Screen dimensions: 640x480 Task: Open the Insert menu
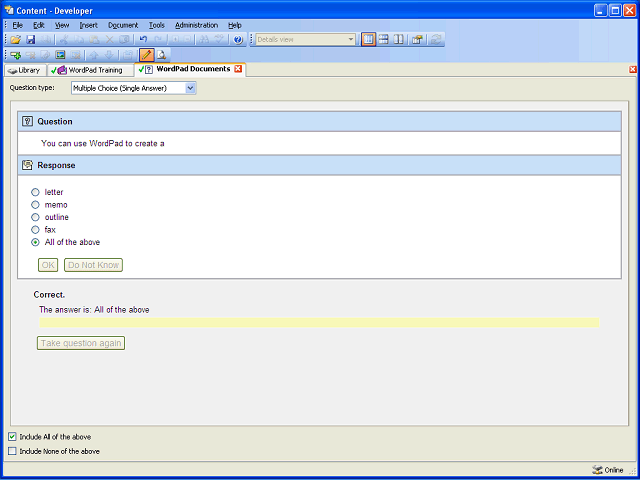[89, 25]
